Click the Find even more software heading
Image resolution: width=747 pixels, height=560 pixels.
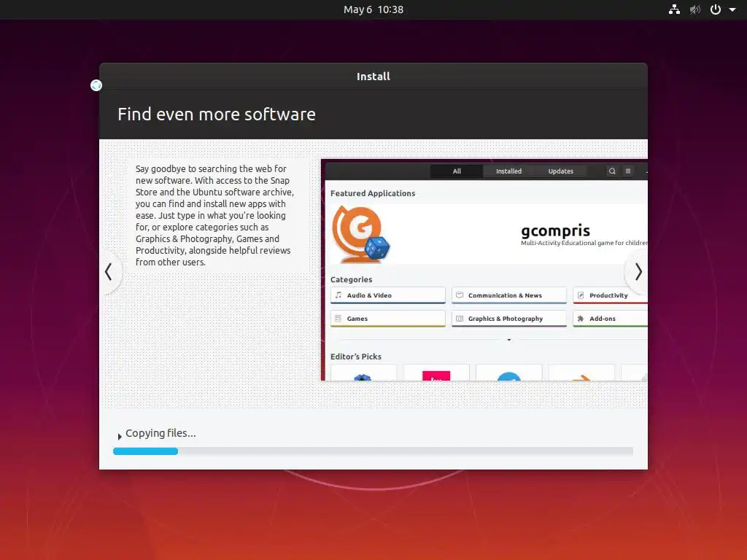pos(217,114)
